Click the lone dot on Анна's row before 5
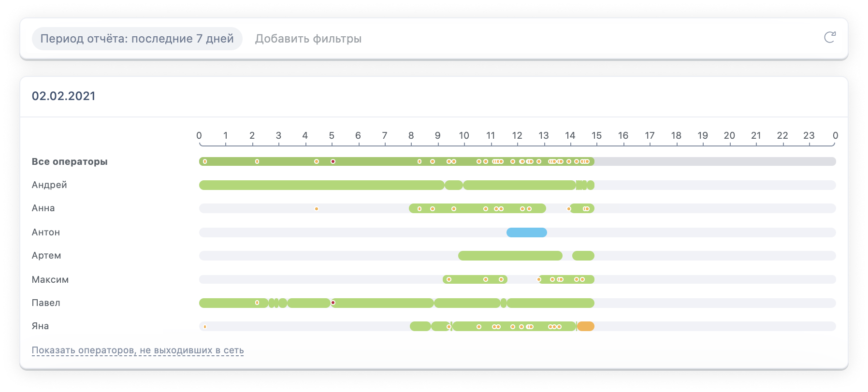868x392 pixels. pyautogui.click(x=317, y=209)
